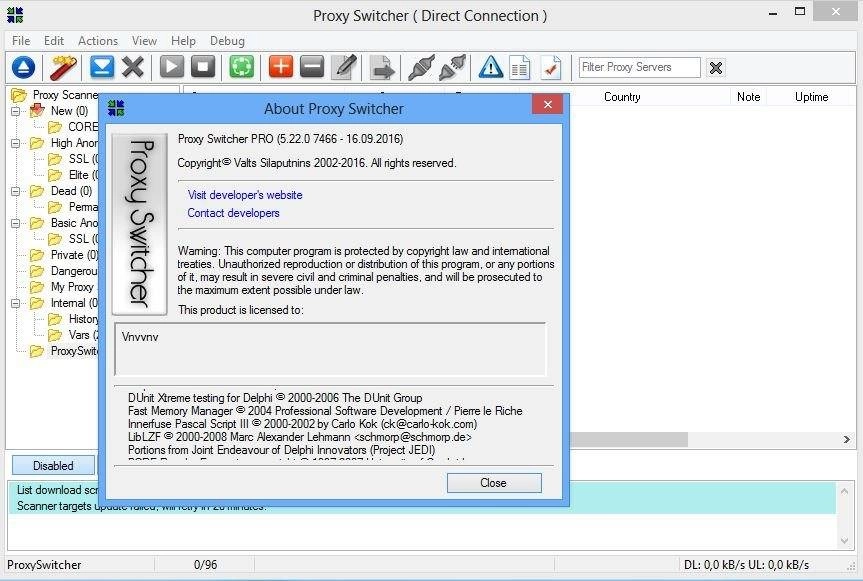Click the horizontal scrollbar right arrow
863x581 pixels.
(846, 440)
